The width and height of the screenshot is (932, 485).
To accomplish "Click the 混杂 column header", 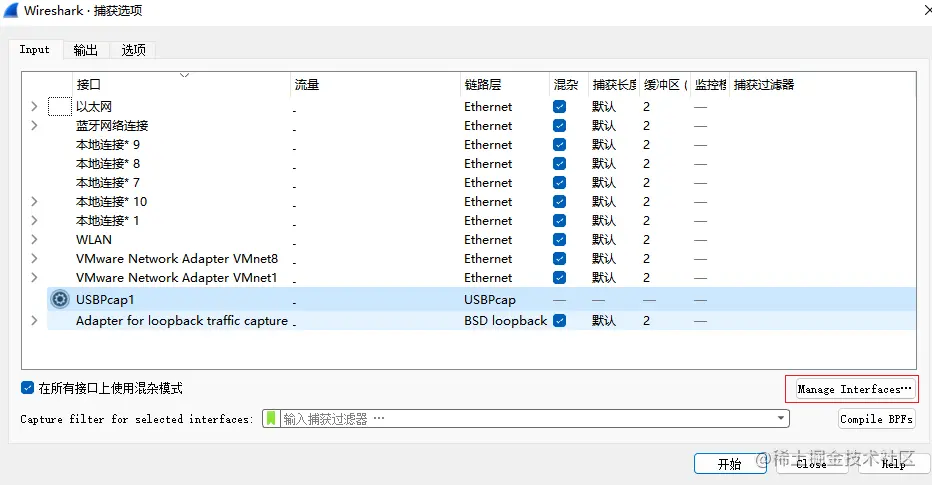I will (x=569, y=84).
